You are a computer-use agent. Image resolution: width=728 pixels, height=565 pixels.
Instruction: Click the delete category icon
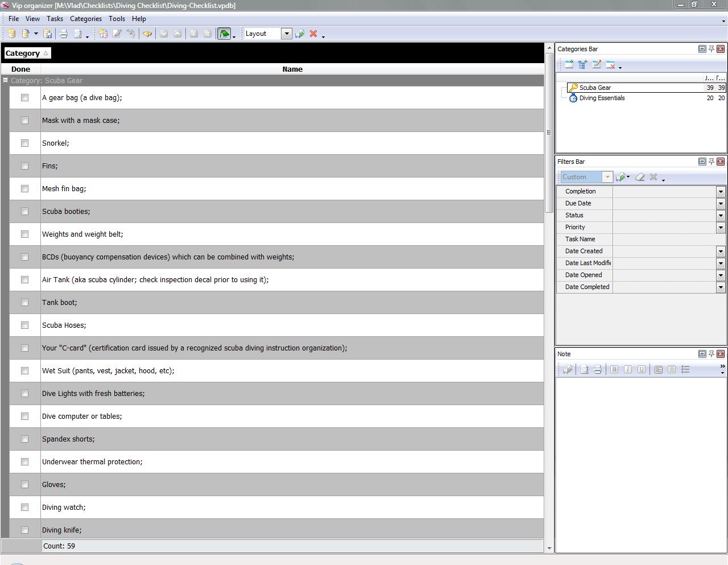click(x=610, y=65)
